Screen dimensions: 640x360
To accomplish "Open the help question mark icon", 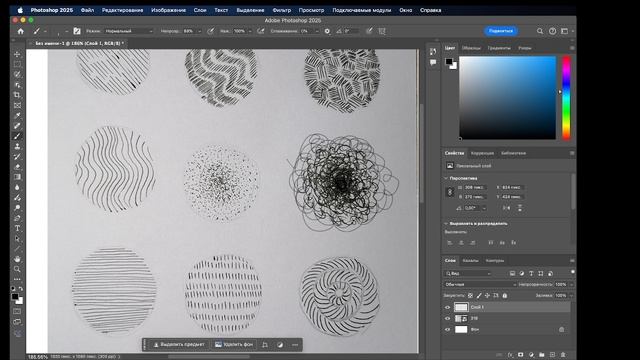I will pyautogui.click(x=552, y=31).
